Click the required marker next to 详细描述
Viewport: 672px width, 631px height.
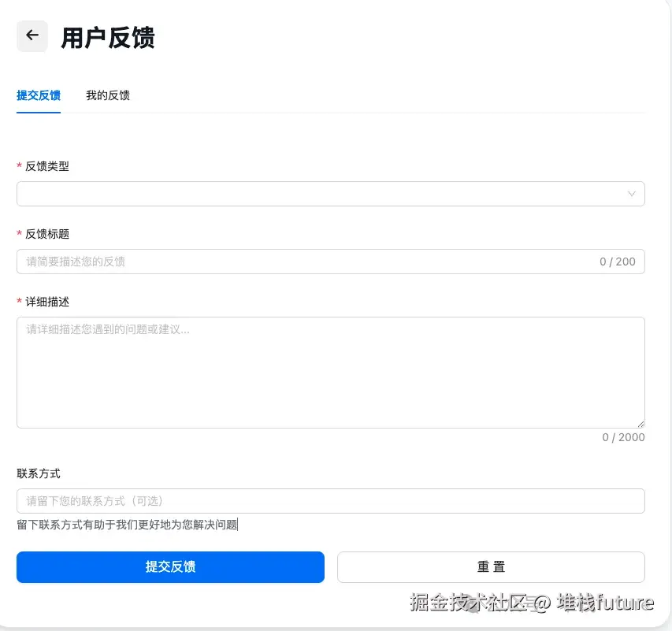pyautogui.click(x=18, y=302)
